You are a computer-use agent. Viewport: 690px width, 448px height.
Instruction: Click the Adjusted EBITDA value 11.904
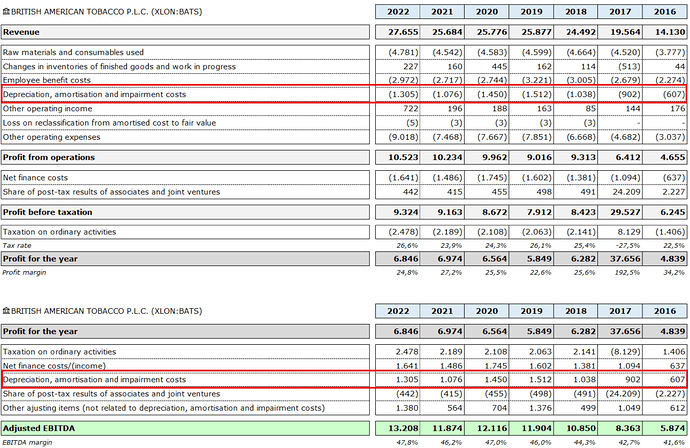point(536,428)
